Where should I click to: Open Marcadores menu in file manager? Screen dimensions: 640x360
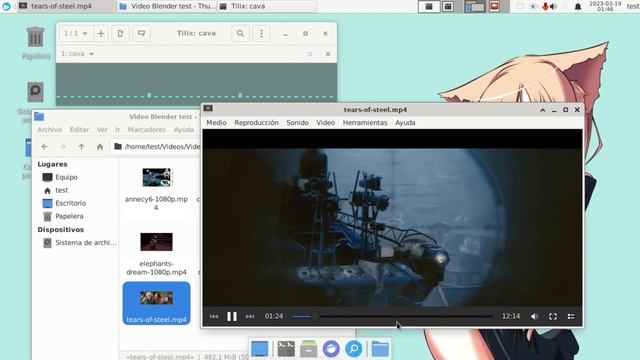pos(147,129)
